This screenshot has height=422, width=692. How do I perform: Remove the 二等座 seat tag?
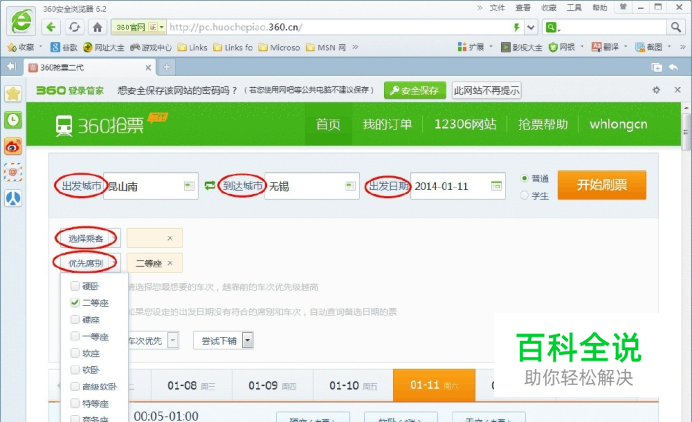click(170, 264)
